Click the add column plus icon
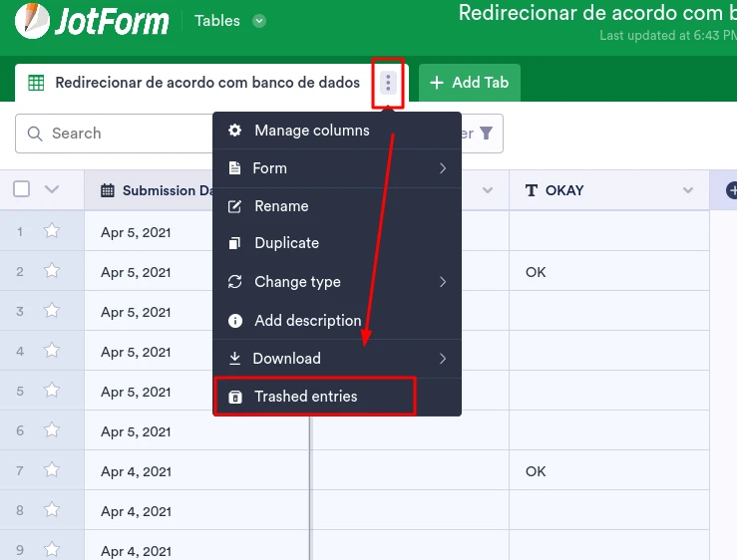The height and width of the screenshot is (560, 737). point(730,190)
